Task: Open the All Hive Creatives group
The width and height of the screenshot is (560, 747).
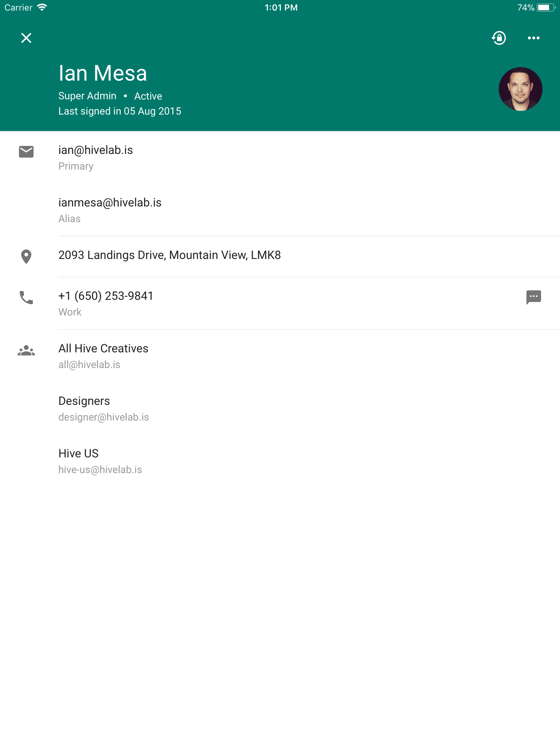Action: click(x=103, y=348)
